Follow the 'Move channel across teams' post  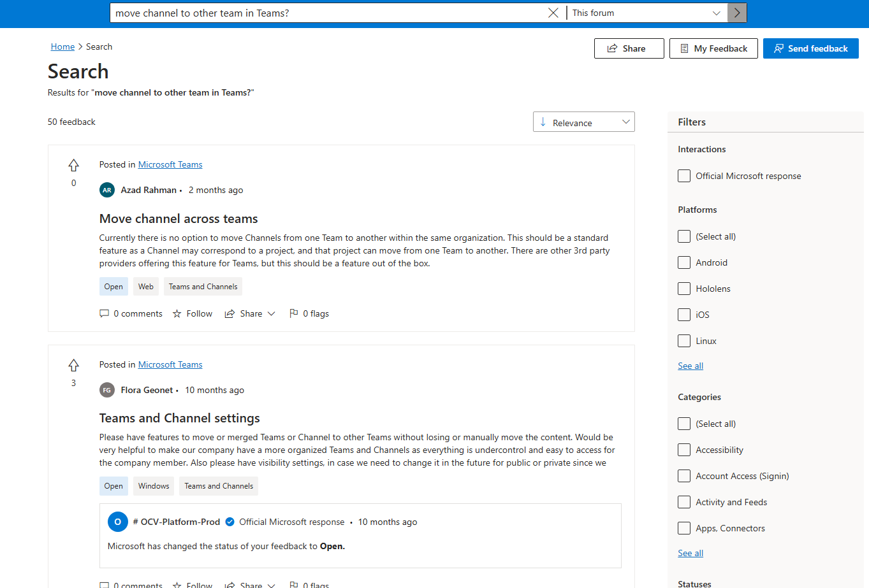click(x=193, y=313)
